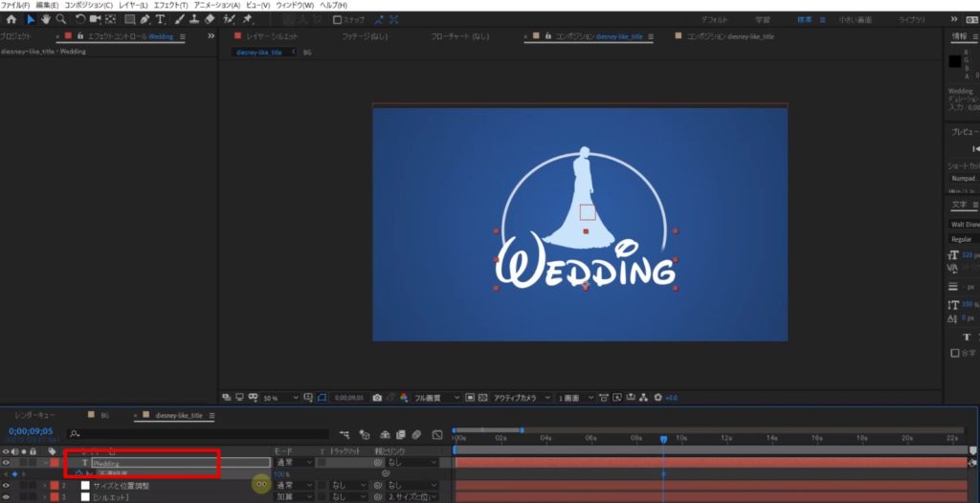The width and height of the screenshot is (980, 503).
Task: Select the Zoom magnifier tool
Action: click(60, 19)
